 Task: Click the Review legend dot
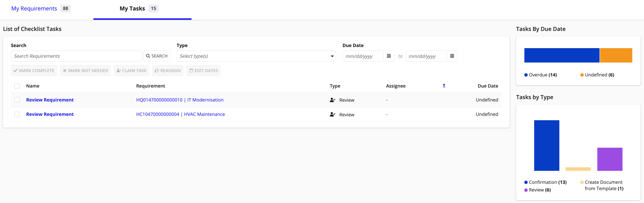click(526, 190)
